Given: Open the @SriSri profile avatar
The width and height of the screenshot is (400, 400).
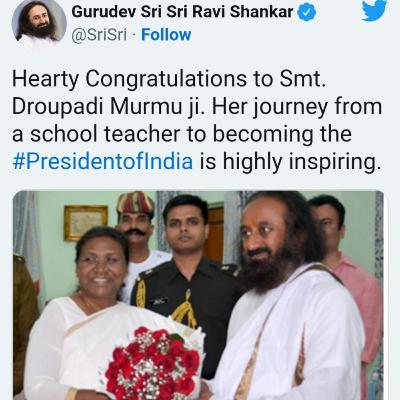Looking at the screenshot, I should [x=39, y=24].
